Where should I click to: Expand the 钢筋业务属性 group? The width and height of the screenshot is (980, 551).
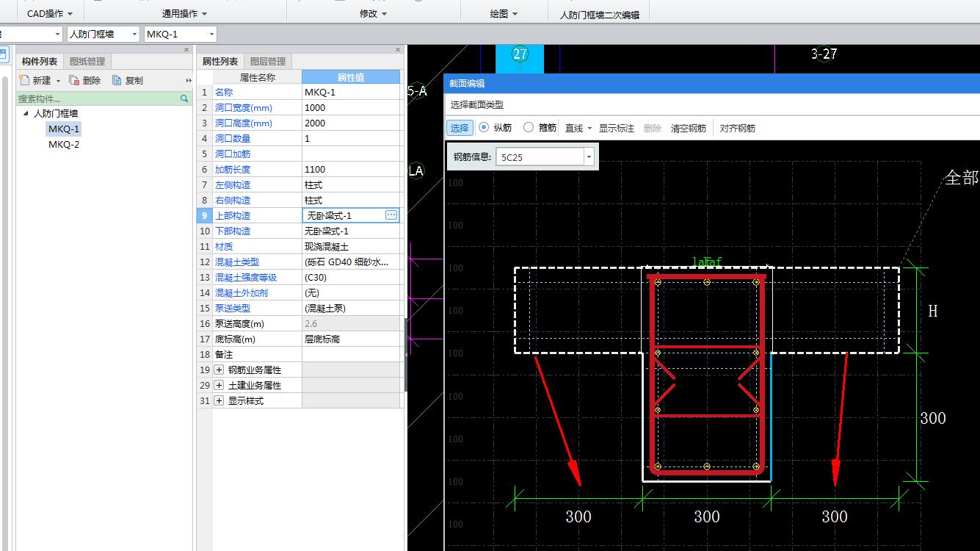click(x=219, y=370)
